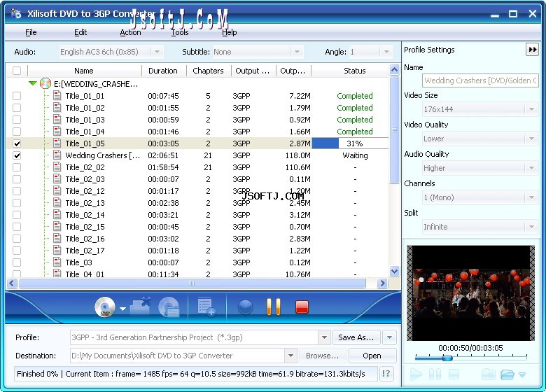Screen dimensions: 546x392
Task: Check the Title_01_02 checkbox
Action: click(17, 108)
